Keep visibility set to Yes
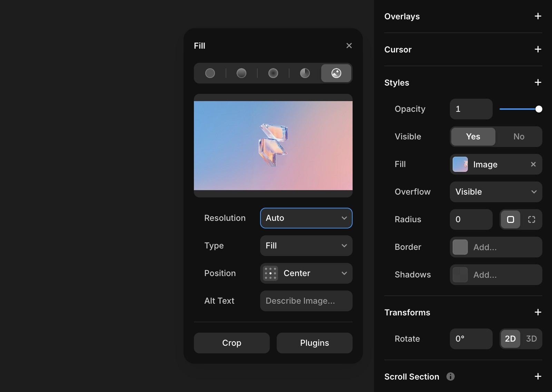 point(473,137)
